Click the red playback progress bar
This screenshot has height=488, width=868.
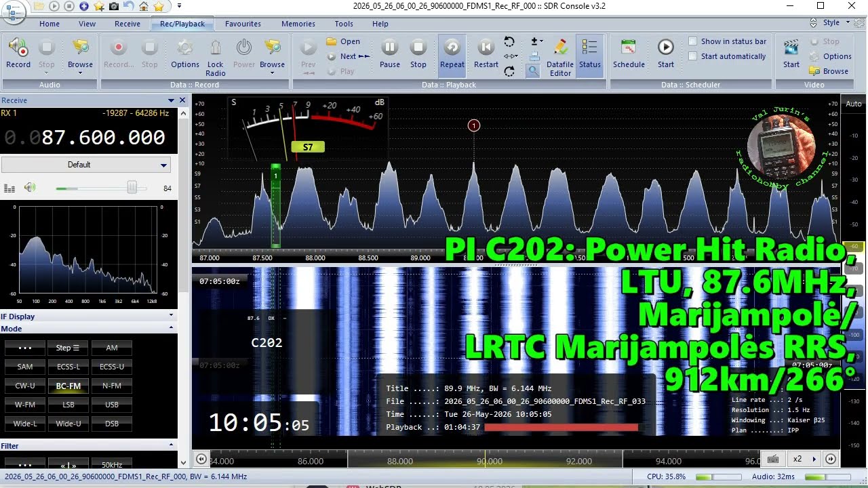(561, 428)
